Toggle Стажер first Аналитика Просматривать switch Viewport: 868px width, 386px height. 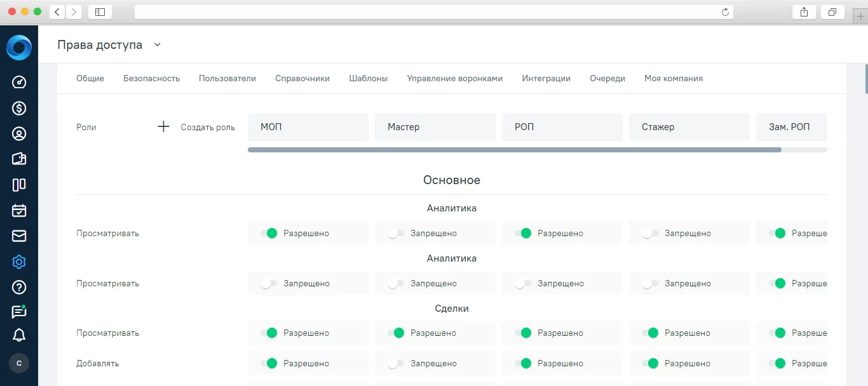click(650, 233)
